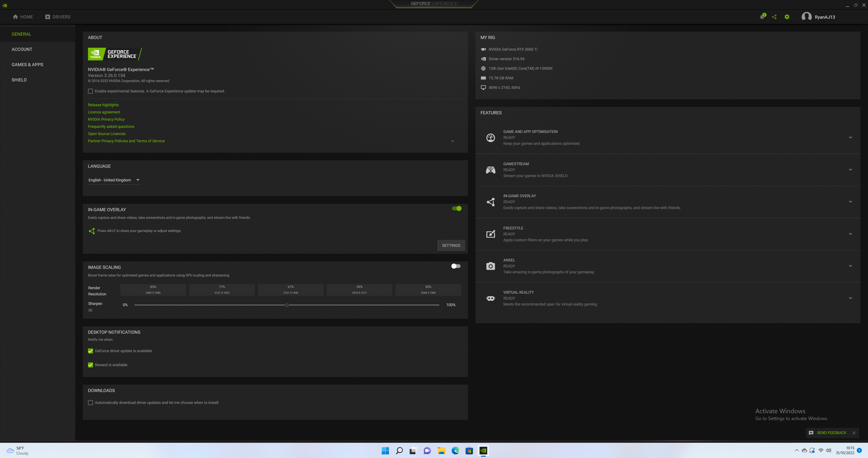Click the RAM icon beside 15.78 GB
Viewport: 868px width, 458px height.
[x=483, y=78]
